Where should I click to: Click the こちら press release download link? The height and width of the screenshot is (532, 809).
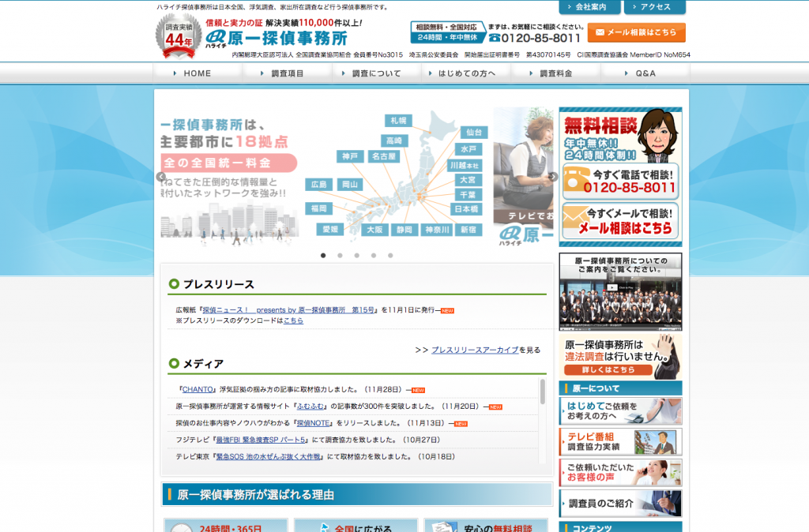click(x=293, y=320)
